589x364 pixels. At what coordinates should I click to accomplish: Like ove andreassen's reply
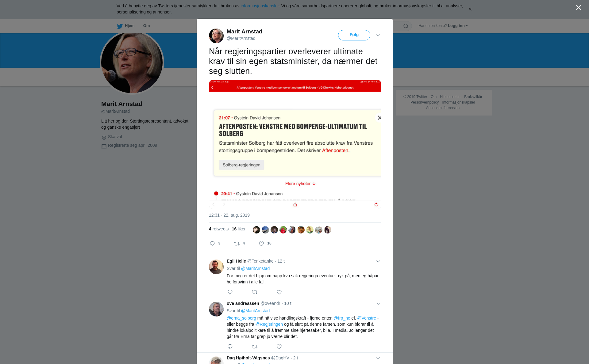[279, 347]
